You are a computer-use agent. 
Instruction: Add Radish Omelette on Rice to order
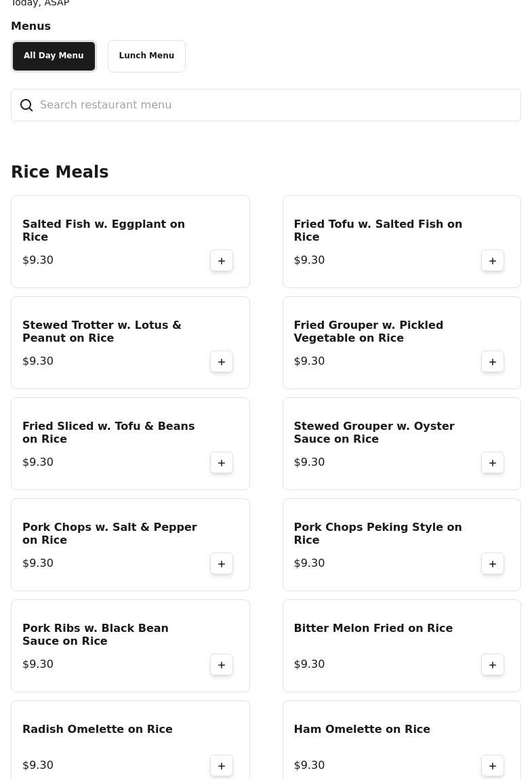tap(222, 766)
